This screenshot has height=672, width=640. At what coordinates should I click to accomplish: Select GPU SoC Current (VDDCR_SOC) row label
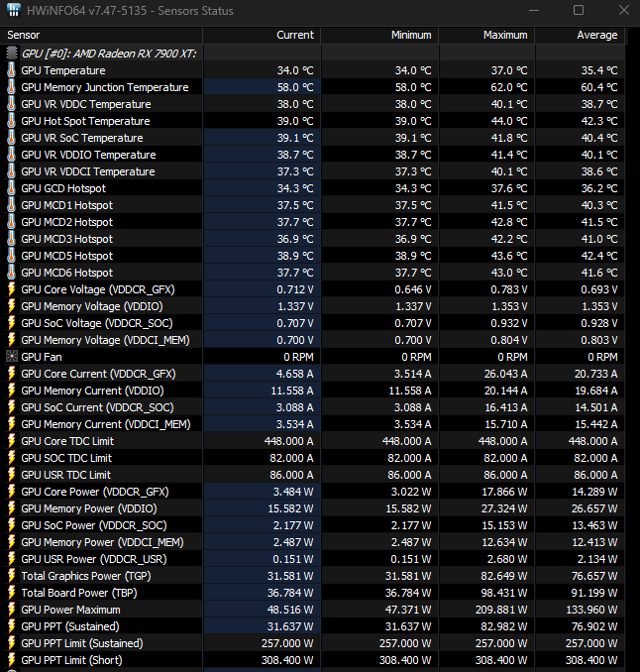(97, 407)
